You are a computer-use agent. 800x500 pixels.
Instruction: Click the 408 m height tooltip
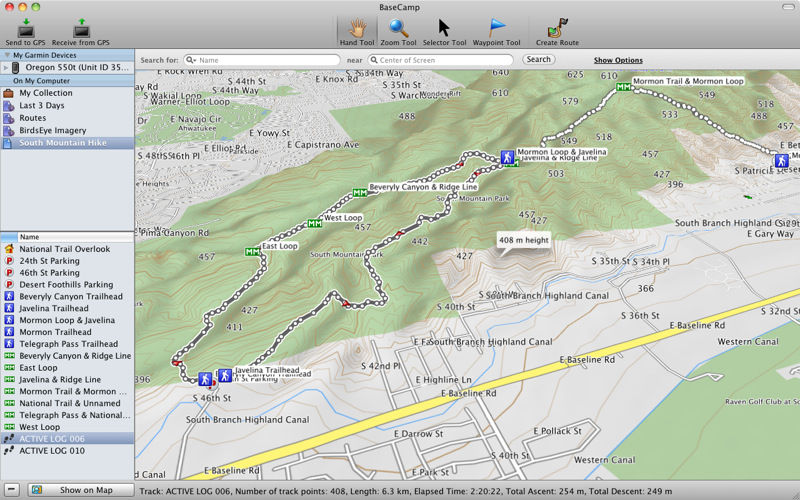pos(523,240)
